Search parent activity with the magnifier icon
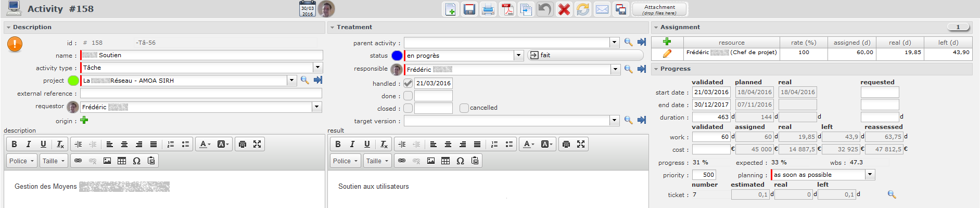Image resolution: width=980 pixels, height=208 pixels. tap(629, 42)
